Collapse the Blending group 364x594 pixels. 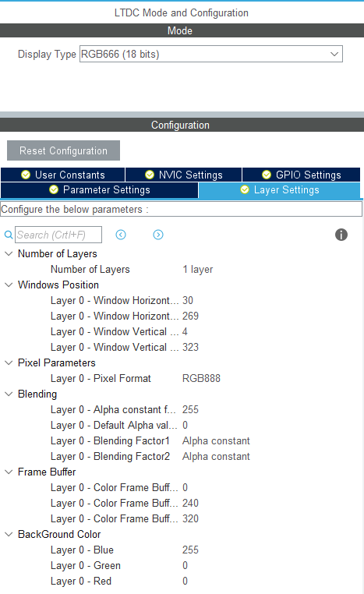[9, 394]
